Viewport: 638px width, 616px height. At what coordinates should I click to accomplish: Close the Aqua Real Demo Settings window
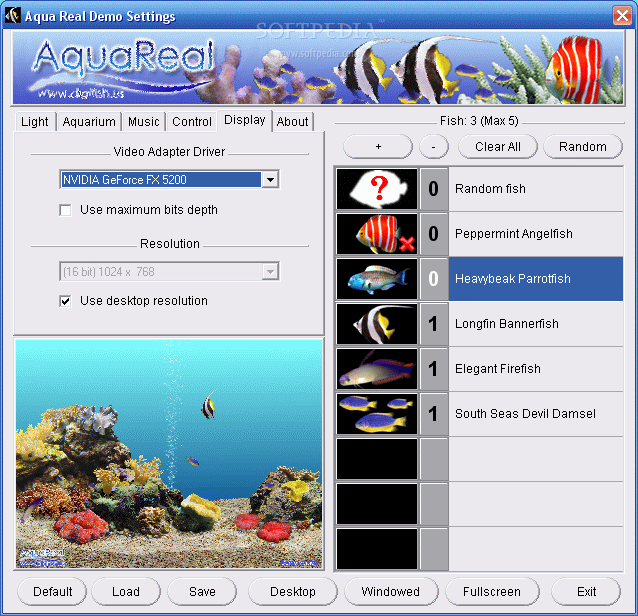[622, 16]
